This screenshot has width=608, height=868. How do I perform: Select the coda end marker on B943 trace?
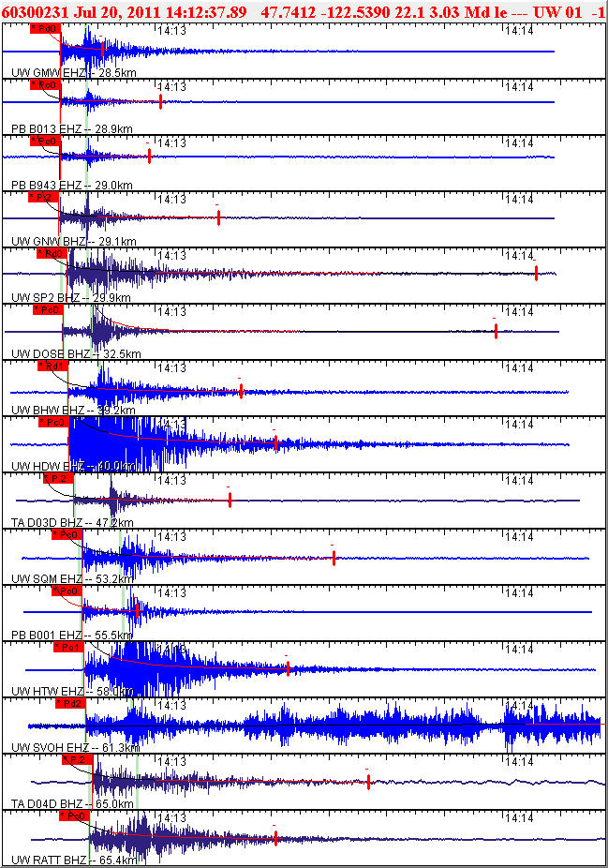click(149, 157)
